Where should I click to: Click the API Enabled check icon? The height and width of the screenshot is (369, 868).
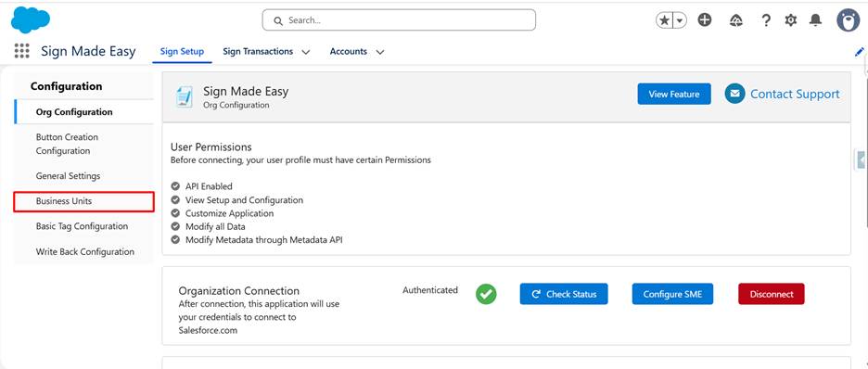pos(175,186)
